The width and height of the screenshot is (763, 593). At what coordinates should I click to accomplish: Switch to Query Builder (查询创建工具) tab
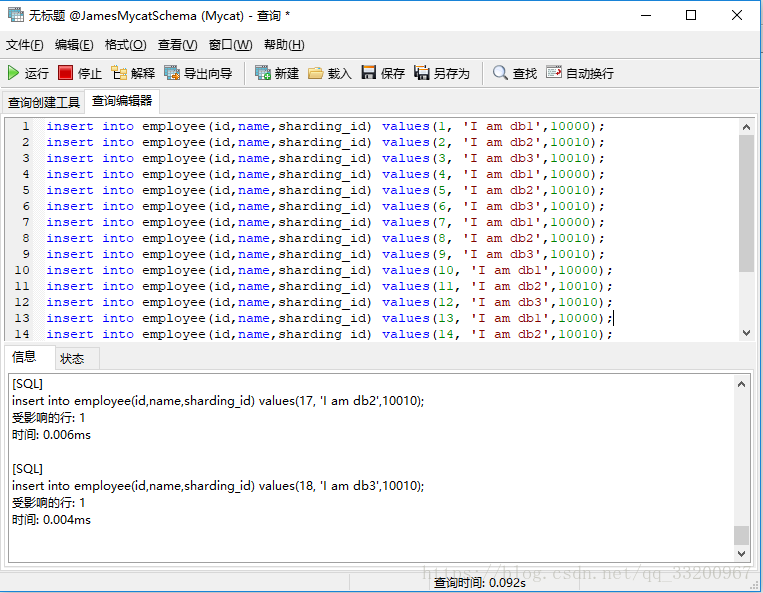(44, 102)
